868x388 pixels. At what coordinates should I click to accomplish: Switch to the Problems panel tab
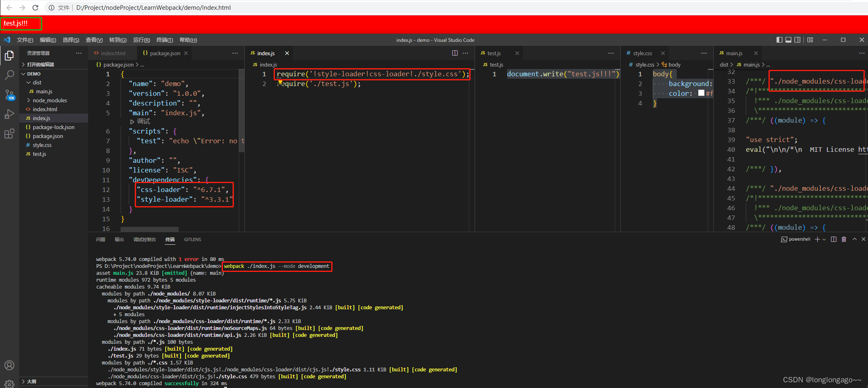[101, 239]
